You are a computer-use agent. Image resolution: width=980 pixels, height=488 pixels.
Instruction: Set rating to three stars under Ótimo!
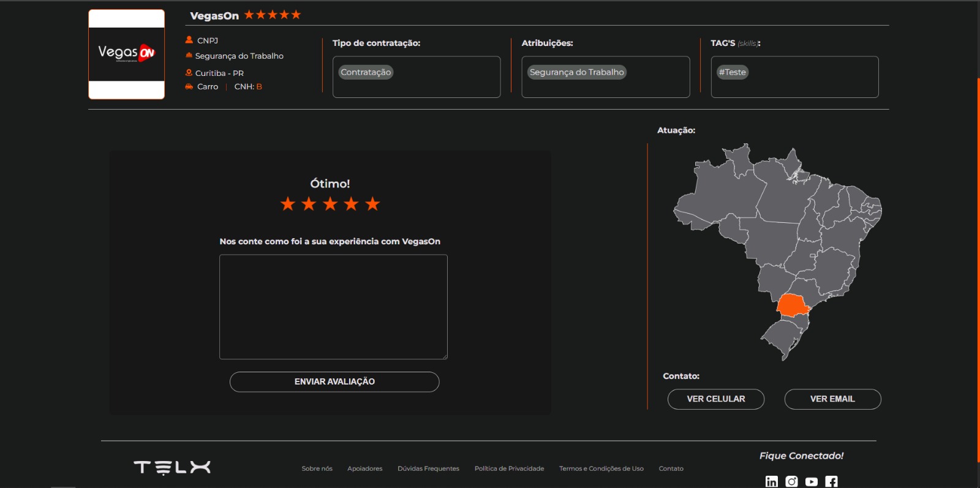click(x=330, y=204)
